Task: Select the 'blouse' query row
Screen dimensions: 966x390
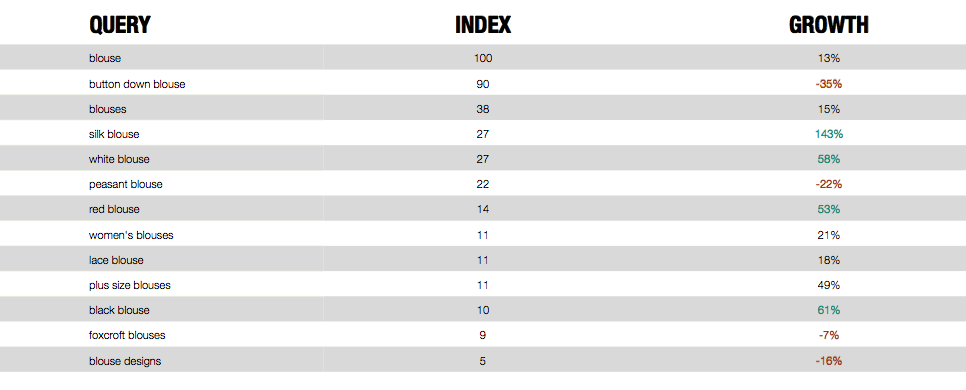Action: point(483,58)
